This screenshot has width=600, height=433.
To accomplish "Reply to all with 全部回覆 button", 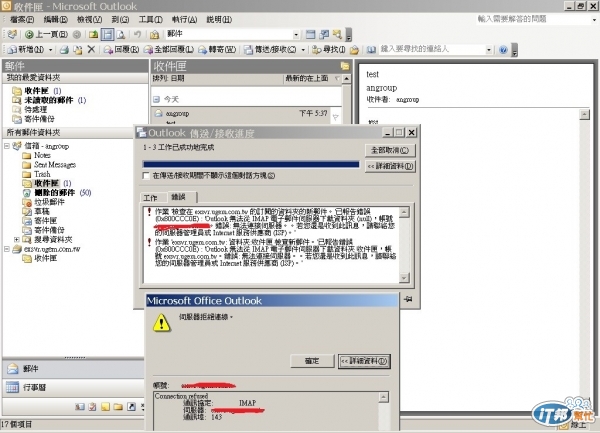I will point(168,50).
